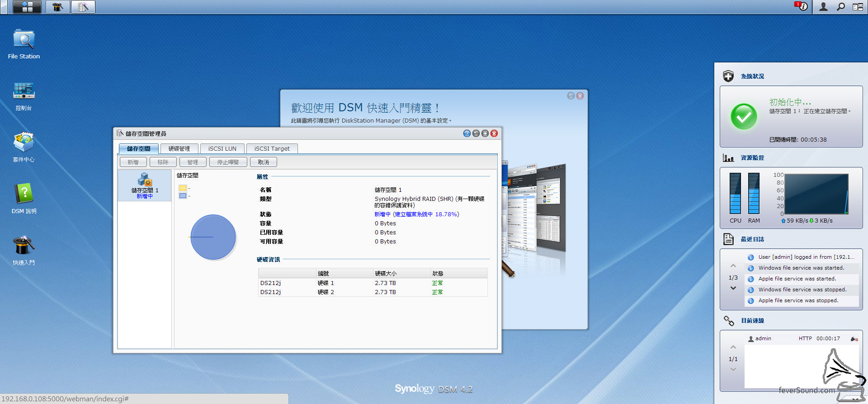
Task: Click the 'User [admin] logged in' log entry
Action: [x=802, y=257]
